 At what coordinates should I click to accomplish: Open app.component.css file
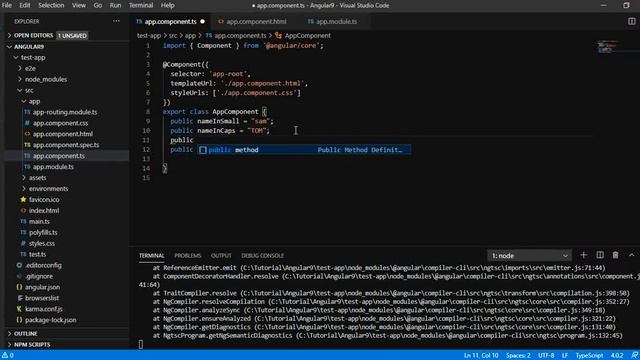(x=60, y=123)
